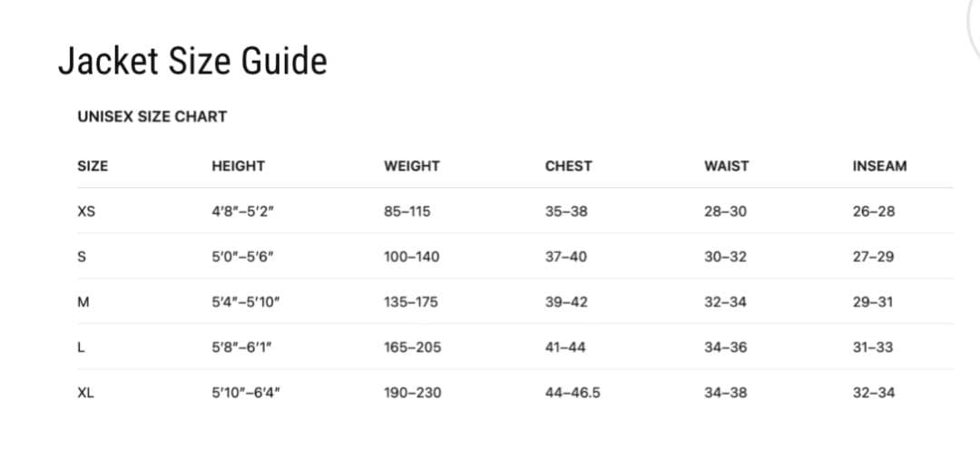Select the XS size row label
The image size is (980, 469).
click(86, 211)
